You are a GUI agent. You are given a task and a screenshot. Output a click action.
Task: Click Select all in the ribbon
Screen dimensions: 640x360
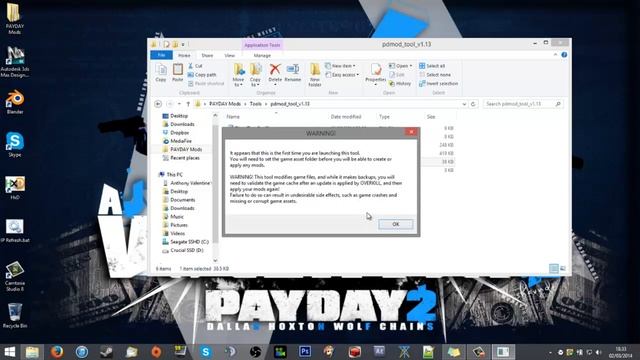point(432,66)
